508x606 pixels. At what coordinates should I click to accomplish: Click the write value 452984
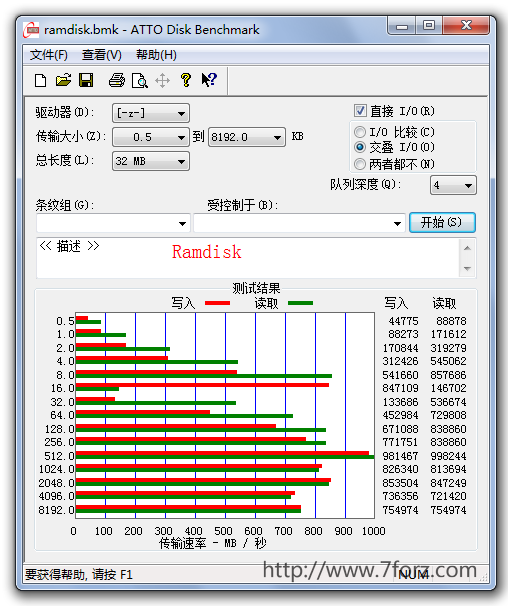[400, 415]
